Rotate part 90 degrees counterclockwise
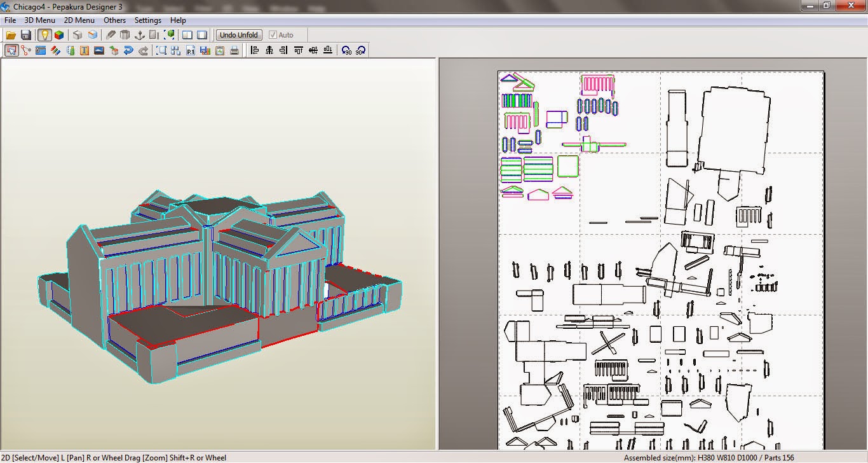The image size is (868, 463). 346,50
